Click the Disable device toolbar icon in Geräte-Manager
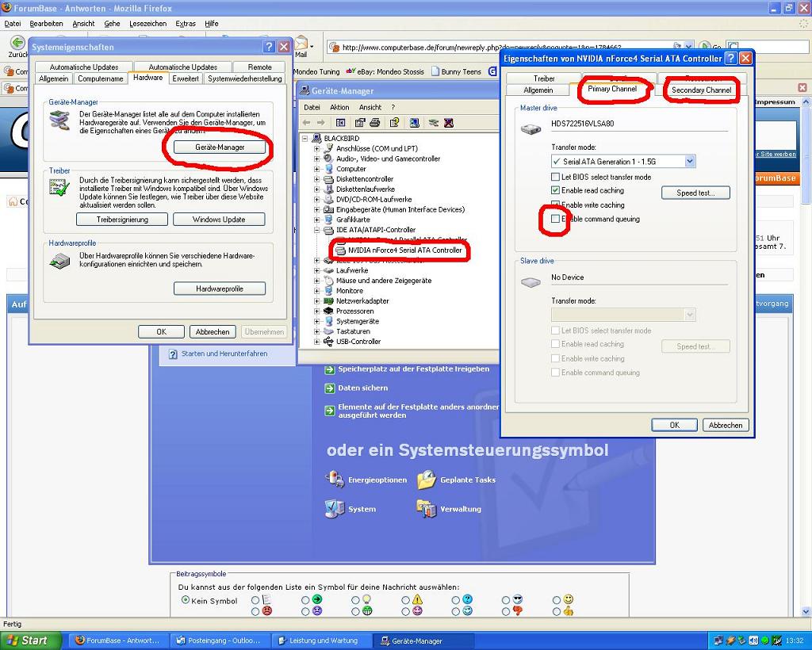Viewport: 812px width, 650px height. click(434, 123)
